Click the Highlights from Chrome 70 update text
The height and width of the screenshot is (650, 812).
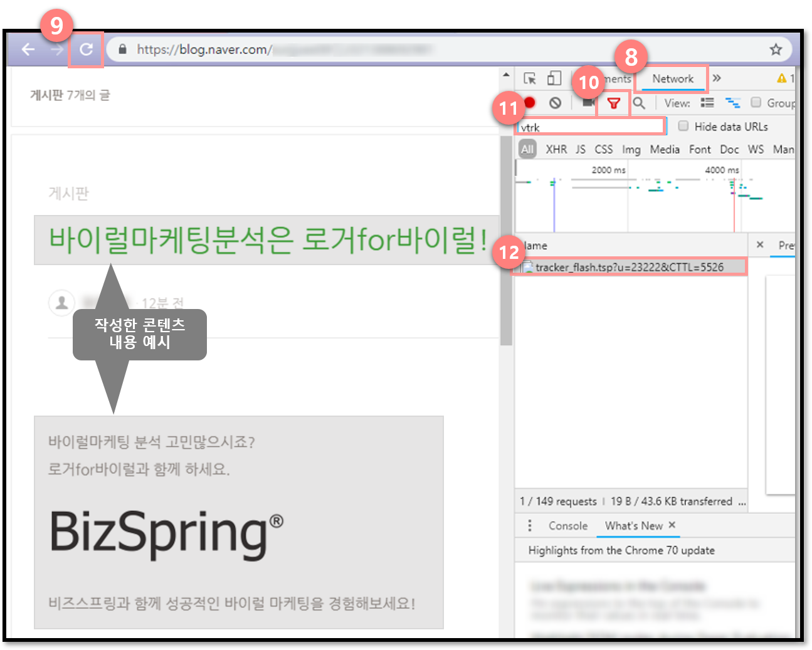(621, 550)
